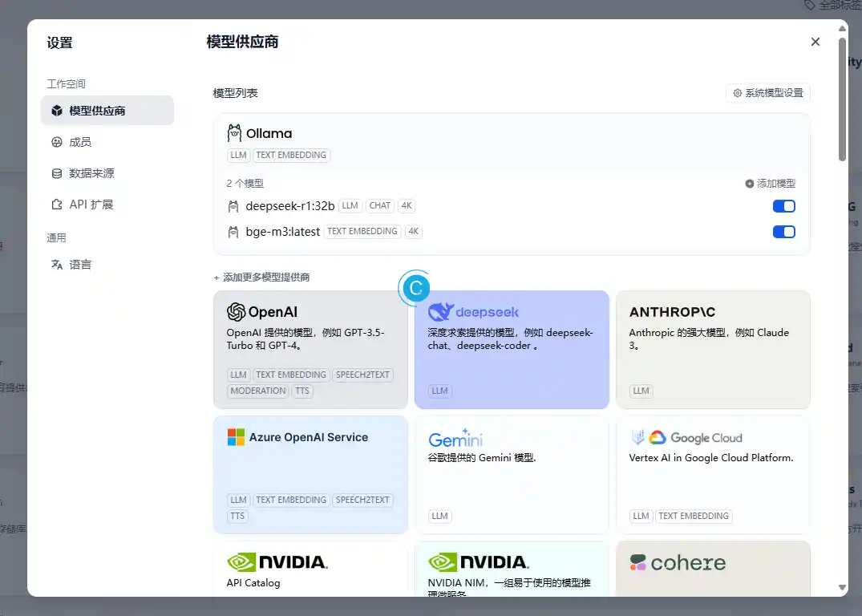
Task: Click the model name deepseek-r1:32b
Action: coord(290,206)
